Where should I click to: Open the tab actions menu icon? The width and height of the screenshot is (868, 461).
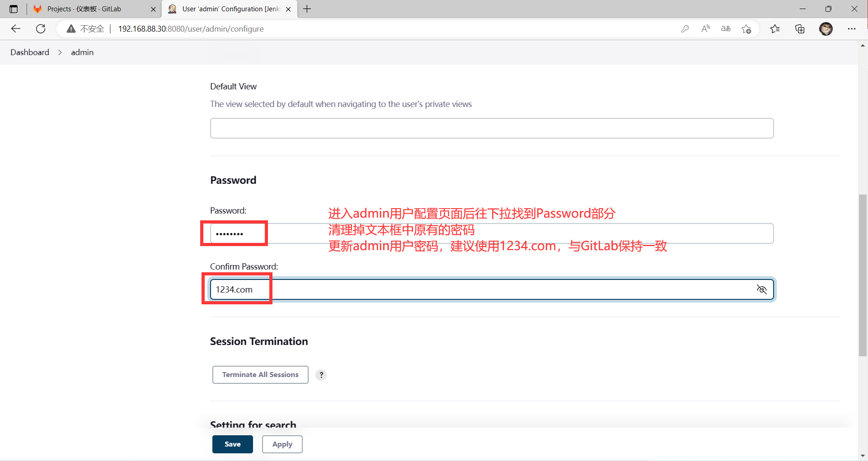pos(14,9)
